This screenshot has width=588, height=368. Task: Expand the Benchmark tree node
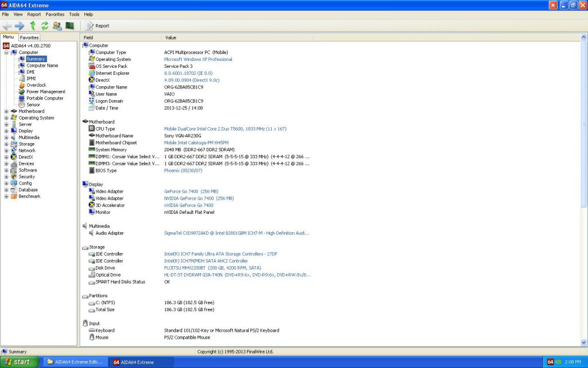6,197
